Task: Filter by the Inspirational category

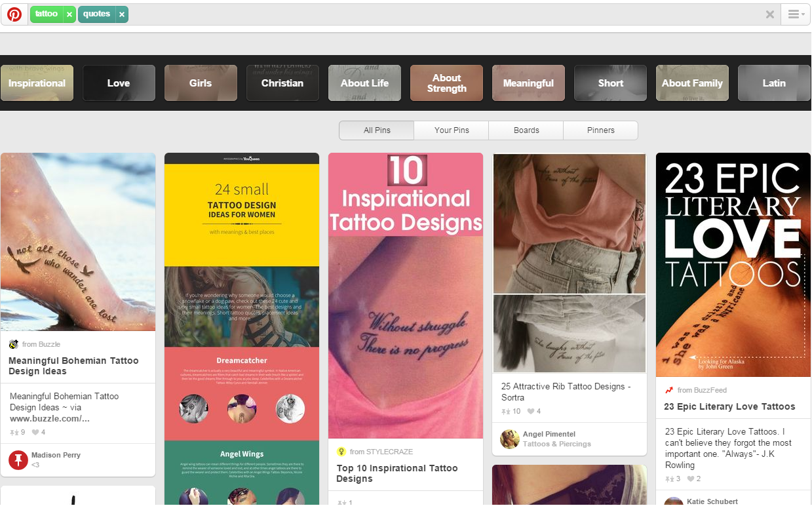Action: 37,83
